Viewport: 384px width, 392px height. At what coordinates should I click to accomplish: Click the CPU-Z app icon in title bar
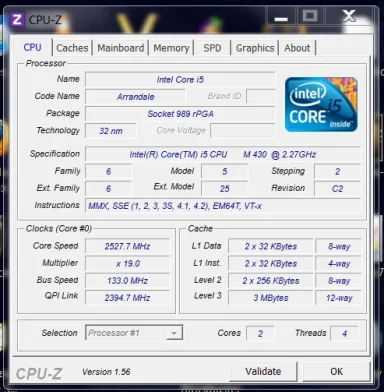point(17,20)
